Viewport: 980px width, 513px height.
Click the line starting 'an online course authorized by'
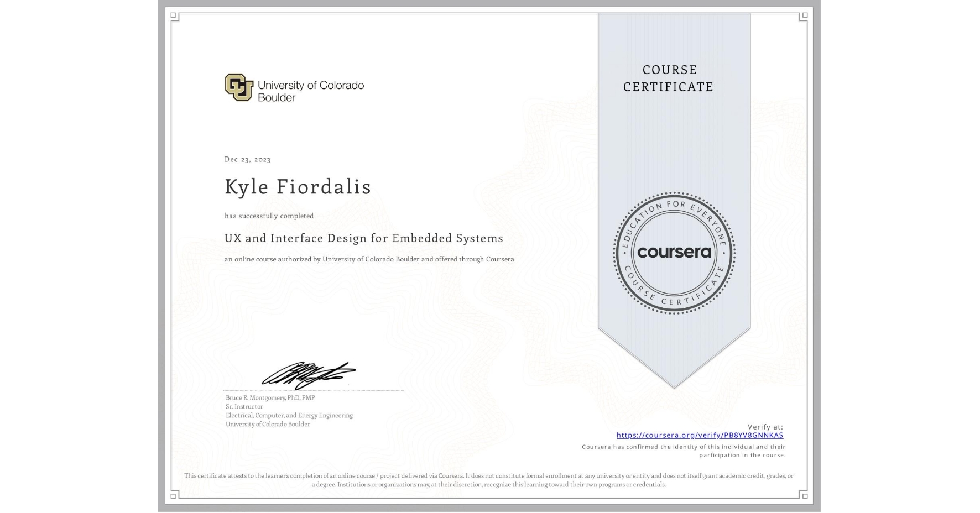click(x=369, y=259)
